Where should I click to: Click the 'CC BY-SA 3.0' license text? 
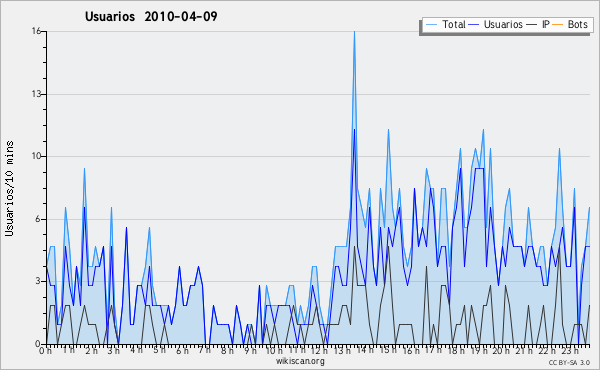(569, 362)
